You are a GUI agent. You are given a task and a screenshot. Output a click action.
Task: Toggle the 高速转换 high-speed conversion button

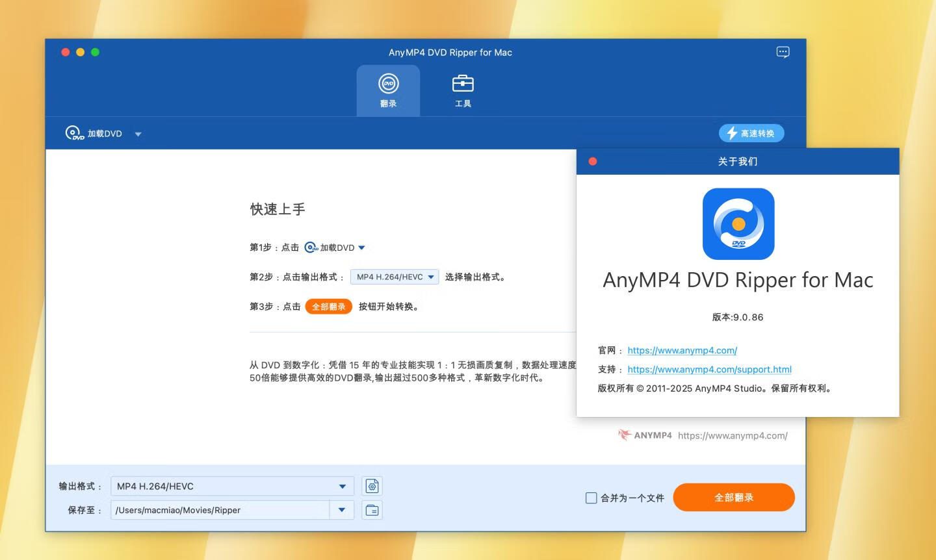tap(751, 133)
